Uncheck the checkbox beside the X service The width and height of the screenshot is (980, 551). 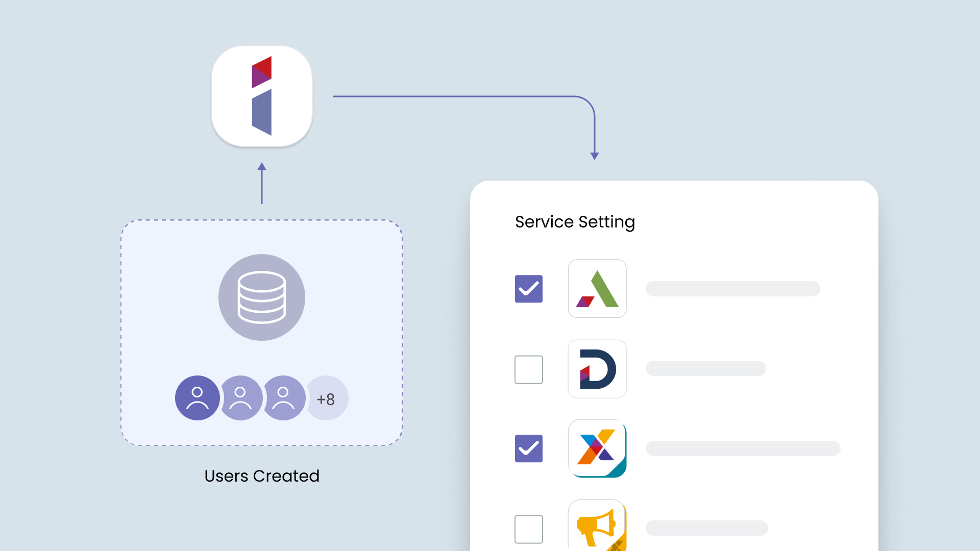click(x=529, y=448)
